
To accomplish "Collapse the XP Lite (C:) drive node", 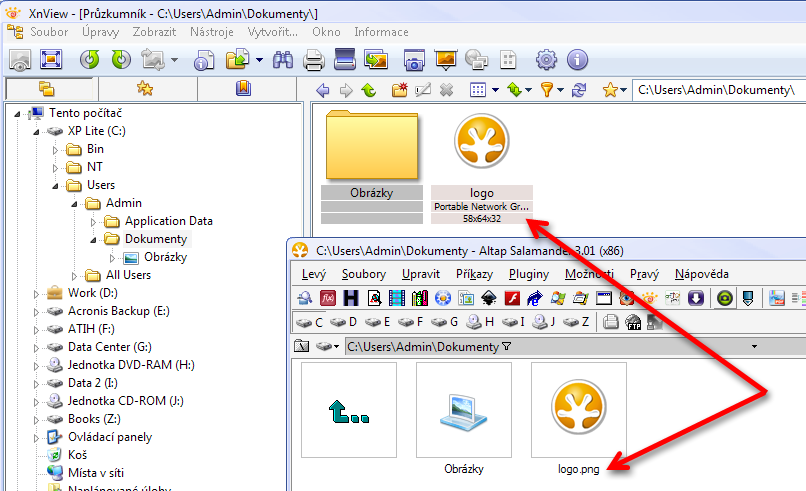I will tap(36, 132).
